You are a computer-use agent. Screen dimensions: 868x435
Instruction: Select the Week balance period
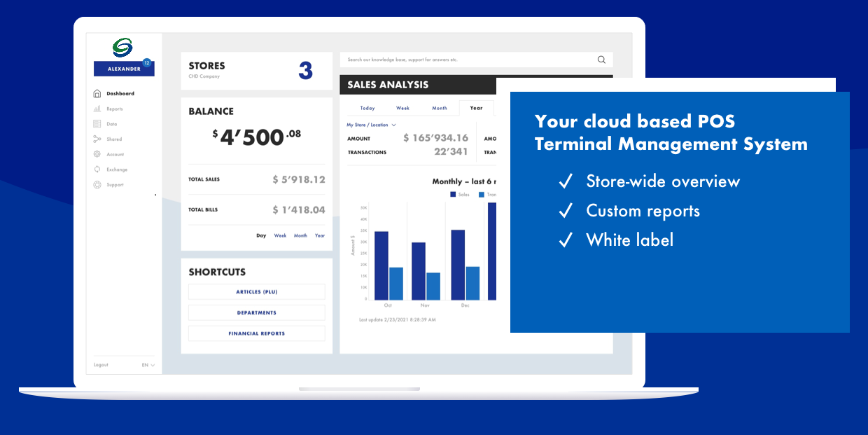(280, 235)
